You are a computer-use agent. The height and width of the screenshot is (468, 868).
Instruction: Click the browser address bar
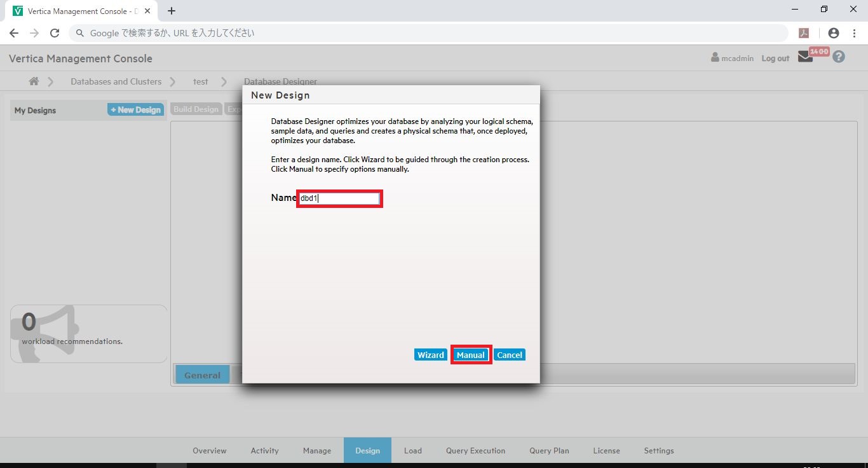point(426,33)
